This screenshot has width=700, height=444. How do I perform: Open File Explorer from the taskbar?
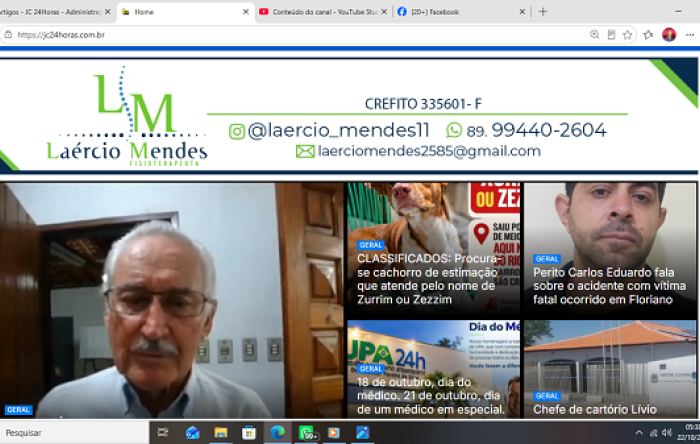(221, 432)
